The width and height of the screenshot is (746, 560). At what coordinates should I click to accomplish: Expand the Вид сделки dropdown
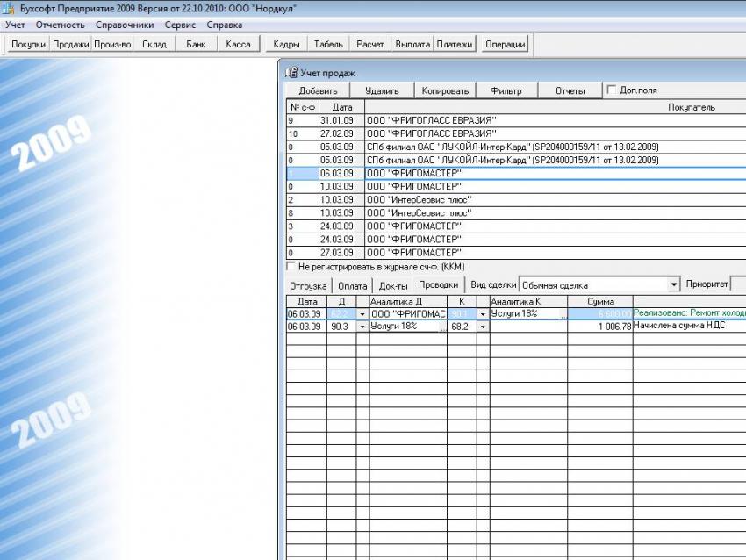pyautogui.click(x=673, y=284)
